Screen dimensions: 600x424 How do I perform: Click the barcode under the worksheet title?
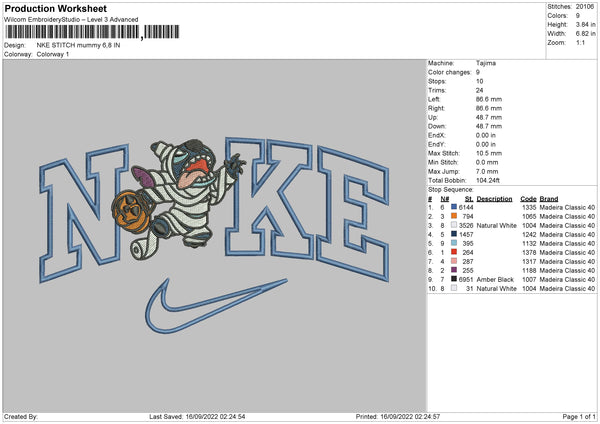tap(92, 32)
